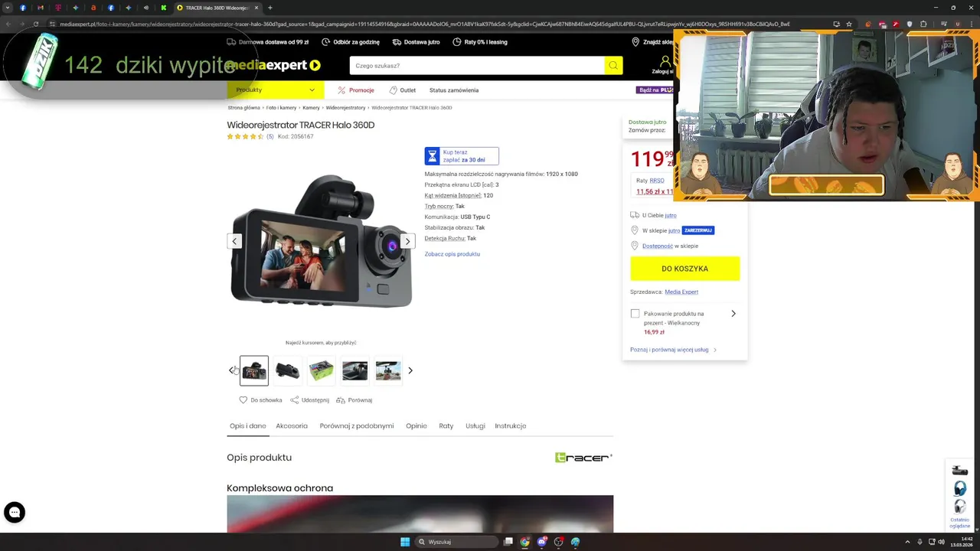Click the taskbar volume speaker icon

pyautogui.click(x=942, y=542)
